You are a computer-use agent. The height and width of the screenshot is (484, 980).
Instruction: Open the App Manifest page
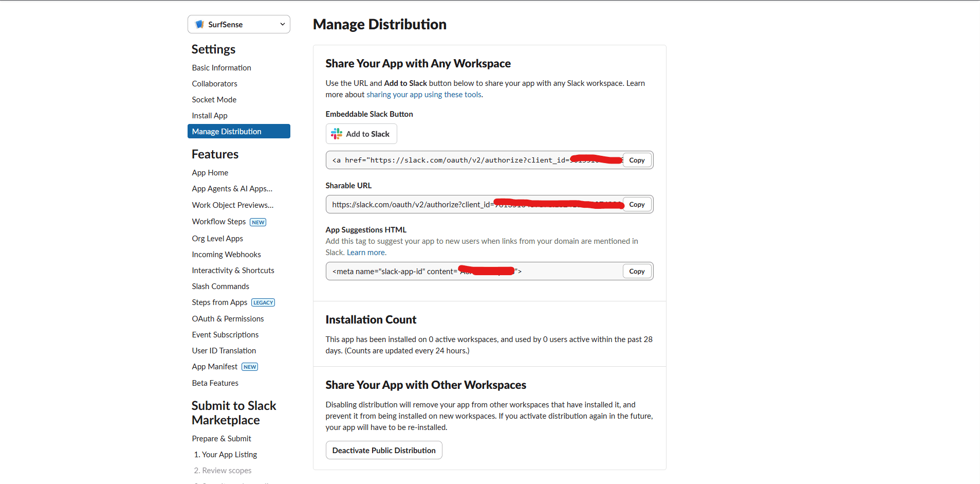pos(214,366)
